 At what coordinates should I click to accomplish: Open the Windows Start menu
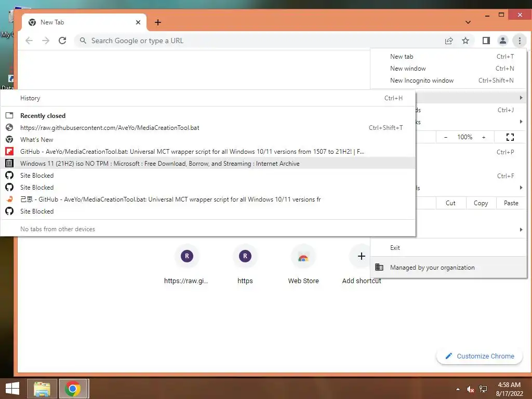[x=12, y=389]
